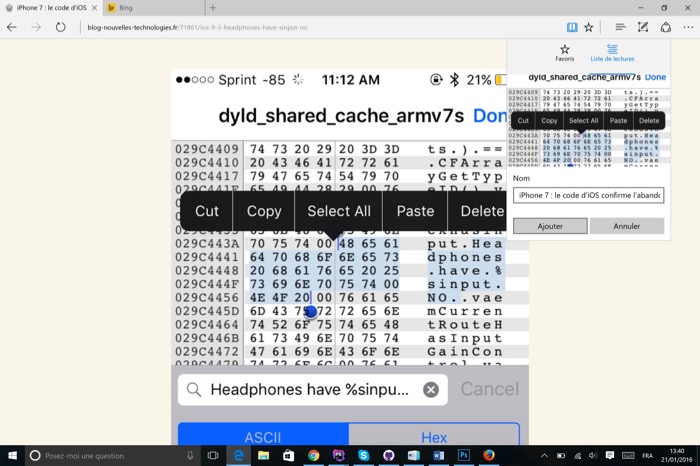Open a new browser tab

point(213,7)
